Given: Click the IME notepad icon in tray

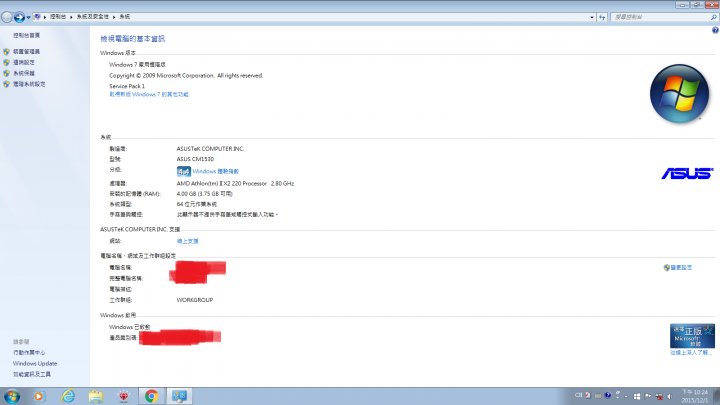Looking at the screenshot, I should coord(588,395).
